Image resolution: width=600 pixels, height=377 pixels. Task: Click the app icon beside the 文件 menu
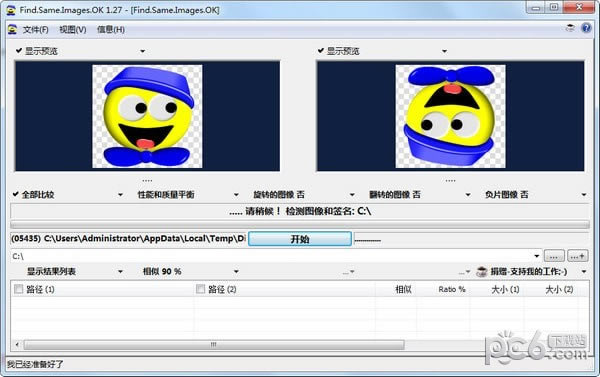12,29
